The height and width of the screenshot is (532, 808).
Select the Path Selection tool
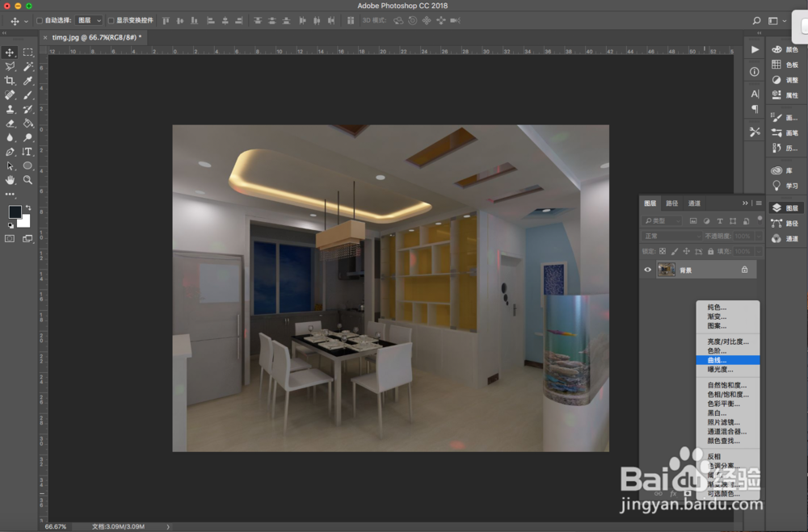coord(10,165)
